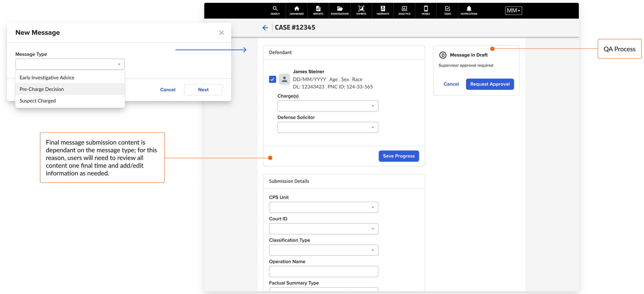The image size is (644, 294).
Task: Open the Investigations folder icon
Action: (340, 10)
